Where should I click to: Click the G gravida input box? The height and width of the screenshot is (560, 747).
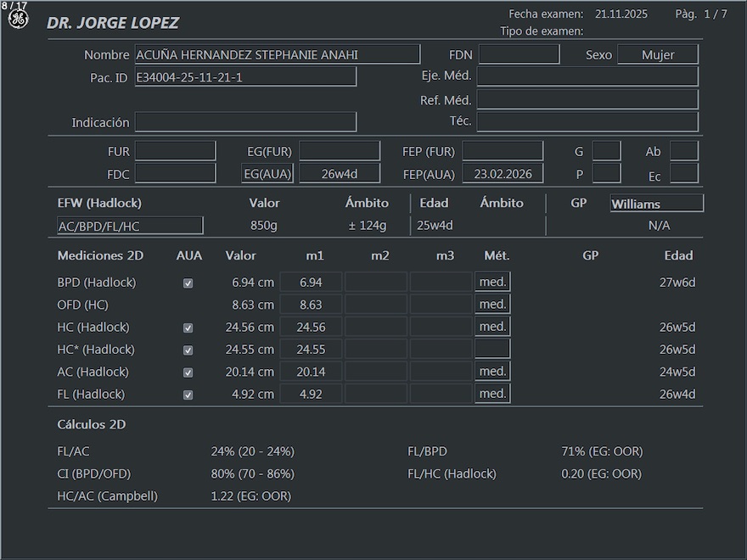pyautogui.click(x=606, y=151)
